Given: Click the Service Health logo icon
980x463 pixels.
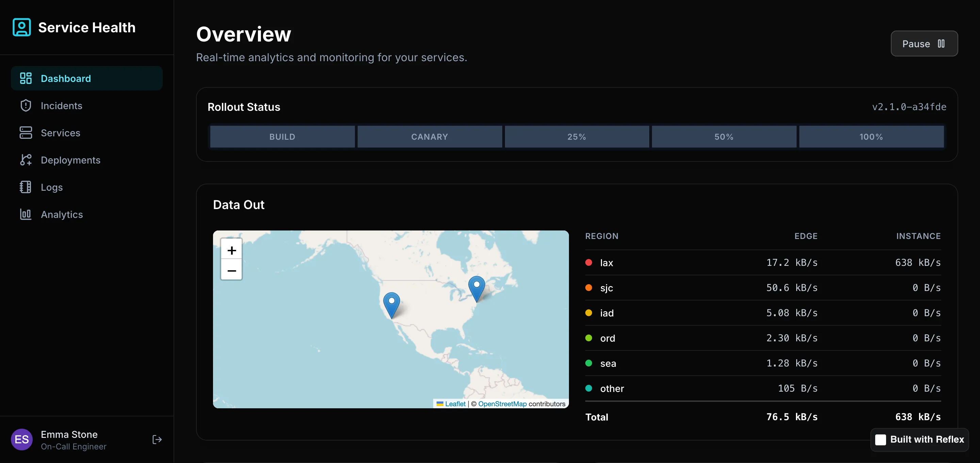Looking at the screenshot, I should tap(22, 28).
